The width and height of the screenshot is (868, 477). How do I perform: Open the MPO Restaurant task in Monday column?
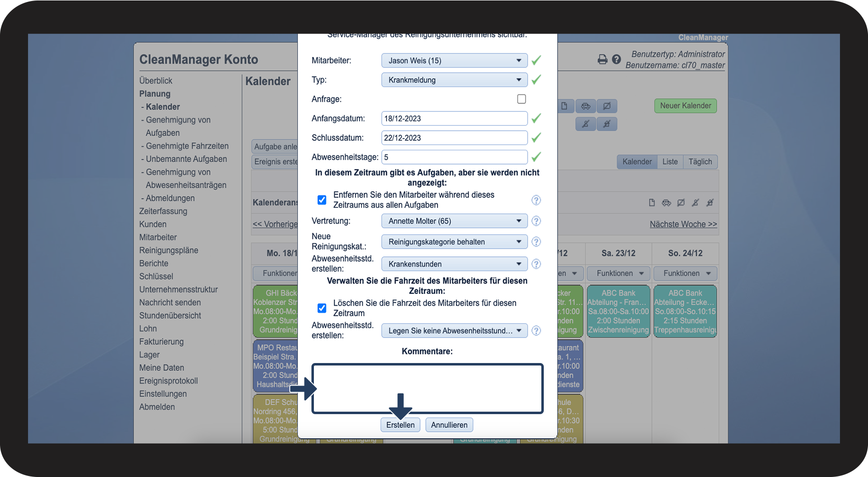pos(276,366)
